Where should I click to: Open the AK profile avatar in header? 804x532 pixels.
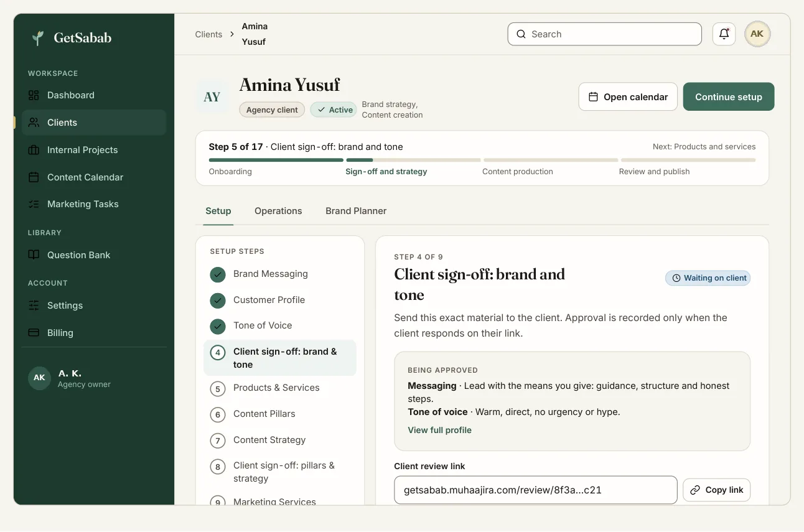(757, 34)
